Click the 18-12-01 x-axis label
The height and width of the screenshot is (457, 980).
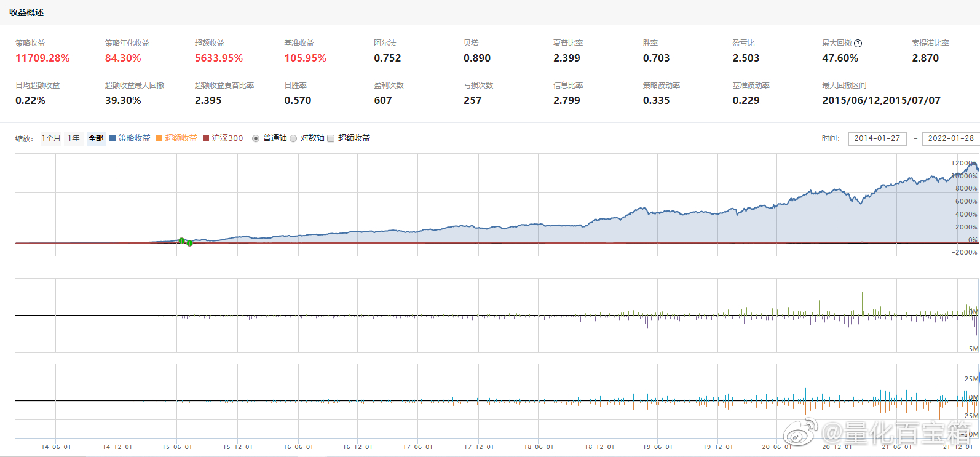(x=599, y=447)
